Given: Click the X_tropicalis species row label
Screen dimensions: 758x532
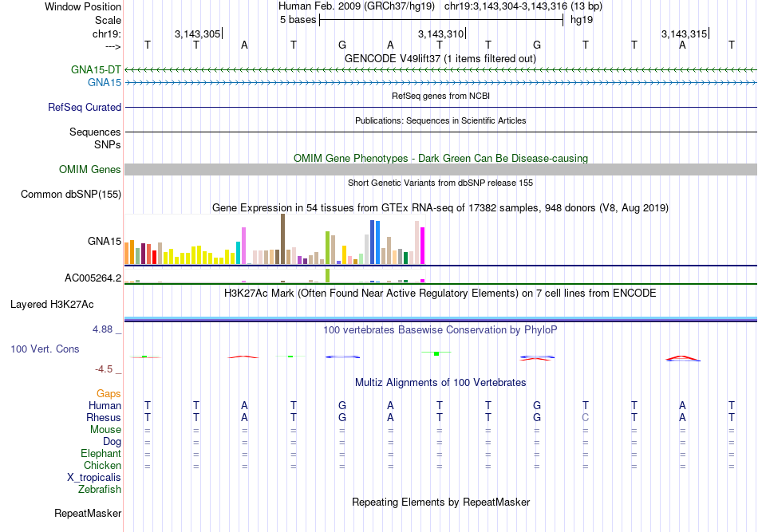Looking at the screenshot, I should 94,478.
